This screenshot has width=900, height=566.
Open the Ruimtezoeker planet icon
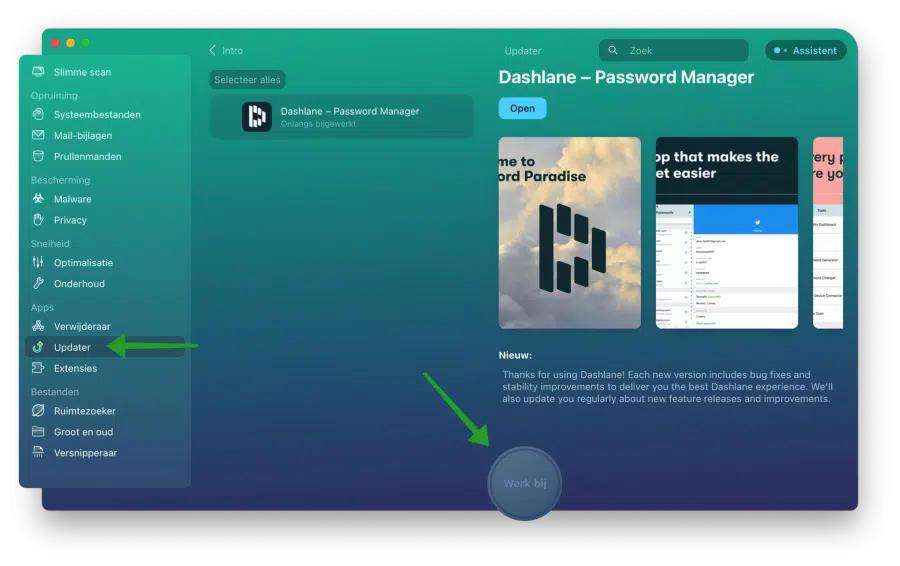coord(38,410)
